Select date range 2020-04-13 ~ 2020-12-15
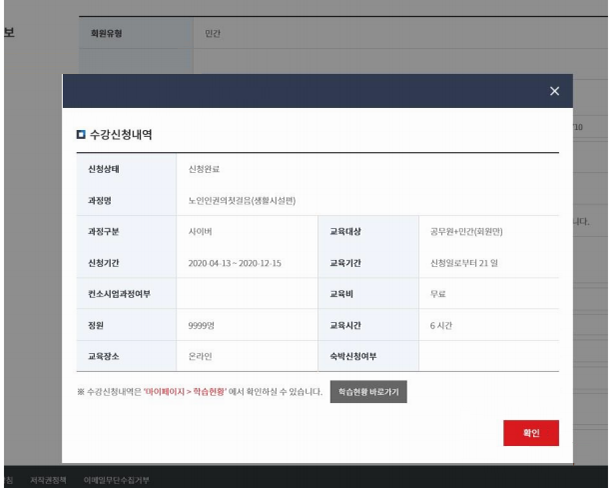 (x=235, y=263)
